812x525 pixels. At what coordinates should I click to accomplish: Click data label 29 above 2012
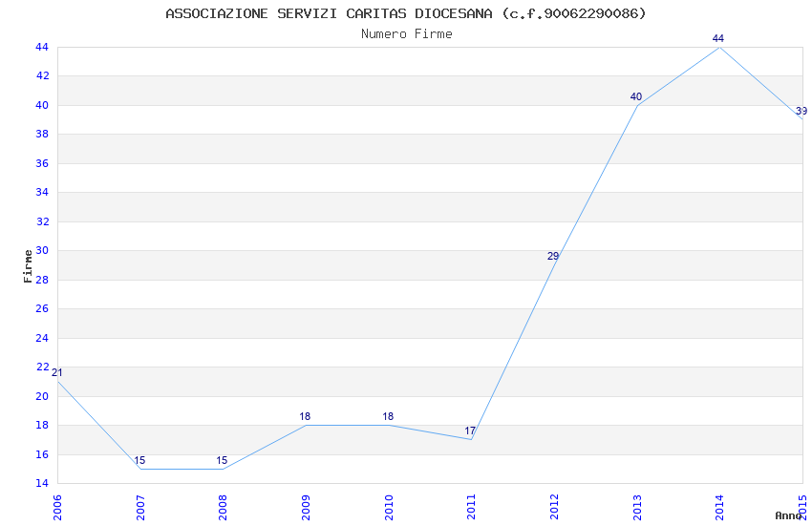click(x=553, y=256)
